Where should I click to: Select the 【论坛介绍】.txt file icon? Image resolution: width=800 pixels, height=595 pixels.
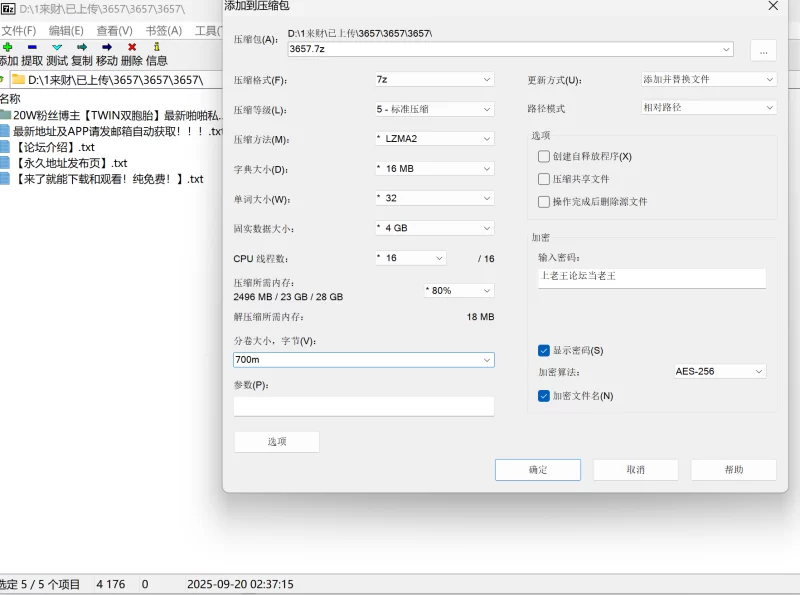[x=5, y=147]
